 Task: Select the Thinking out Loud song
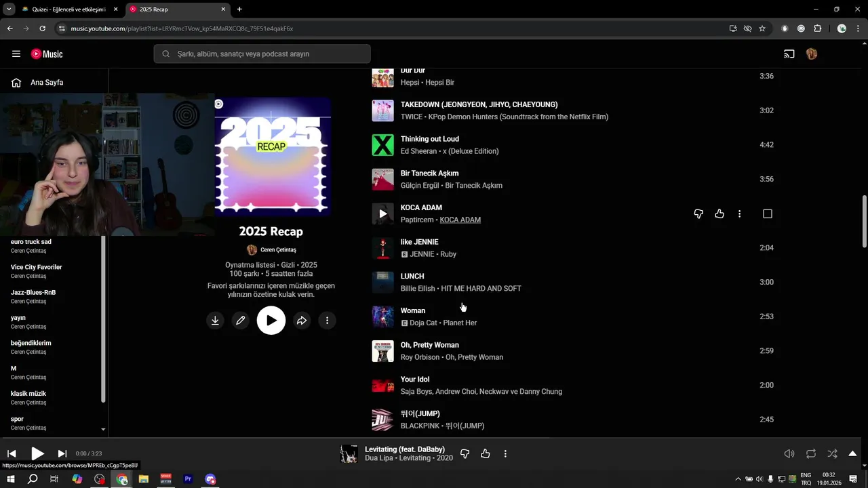coord(429,139)
